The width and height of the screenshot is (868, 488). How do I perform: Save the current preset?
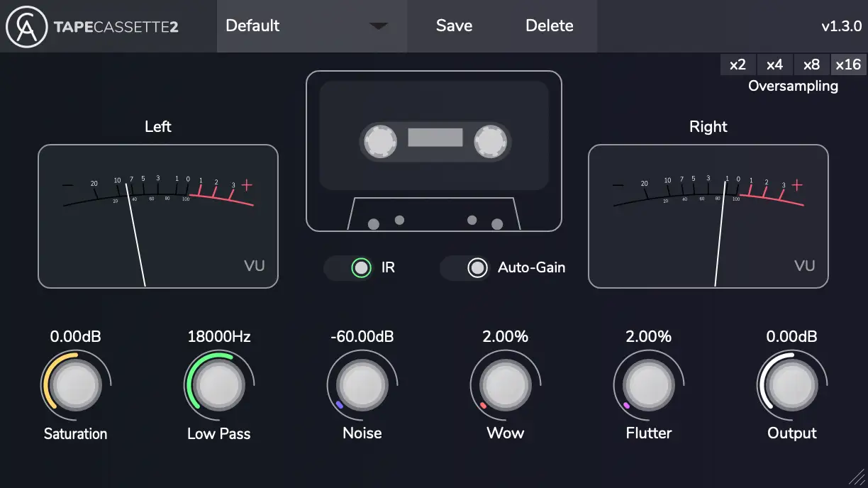click(454, 26)
